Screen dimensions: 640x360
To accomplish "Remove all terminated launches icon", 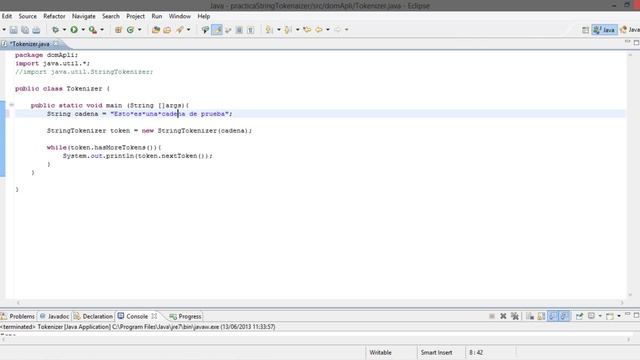I will tap(515, 316).
